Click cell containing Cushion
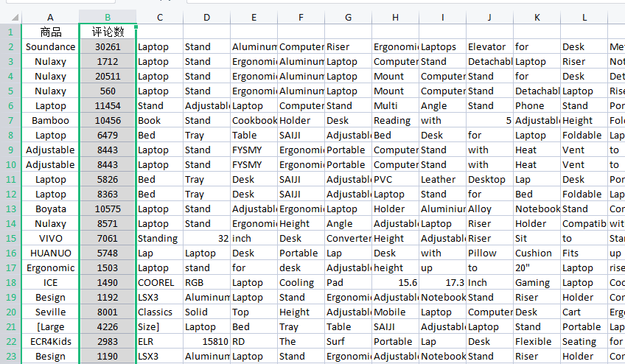 click(537, 253)
